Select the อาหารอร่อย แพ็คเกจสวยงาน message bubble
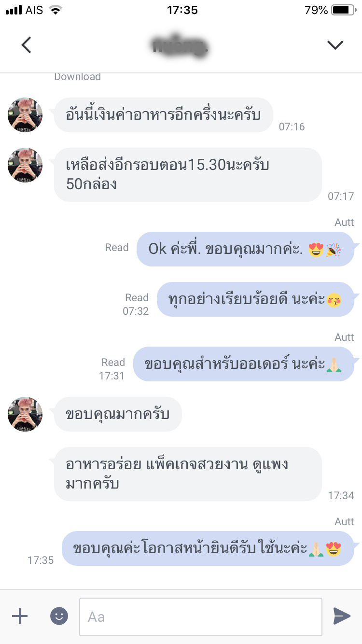The width and height of the screenshot is (362, 644). tap(188, 474)
